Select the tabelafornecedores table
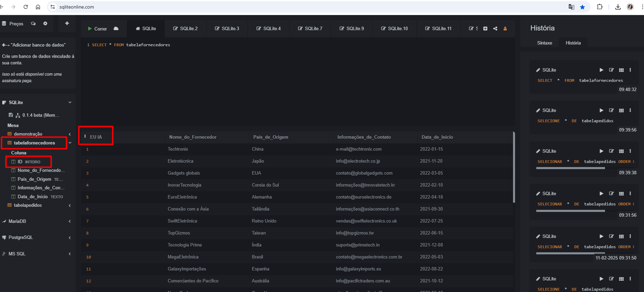Screen dimensions: 644x292 coord(34,143)
